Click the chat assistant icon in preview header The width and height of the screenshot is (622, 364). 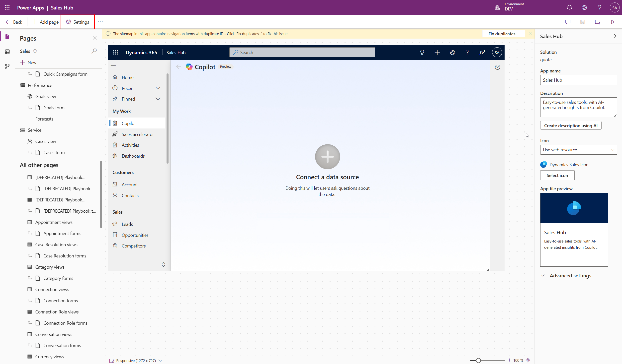pyautogui.click(x=482, y=52)
